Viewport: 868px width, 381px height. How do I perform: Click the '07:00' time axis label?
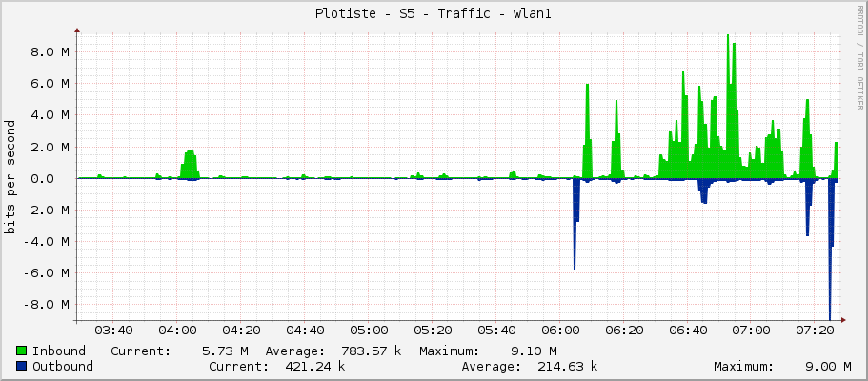(x=751, y=331)
